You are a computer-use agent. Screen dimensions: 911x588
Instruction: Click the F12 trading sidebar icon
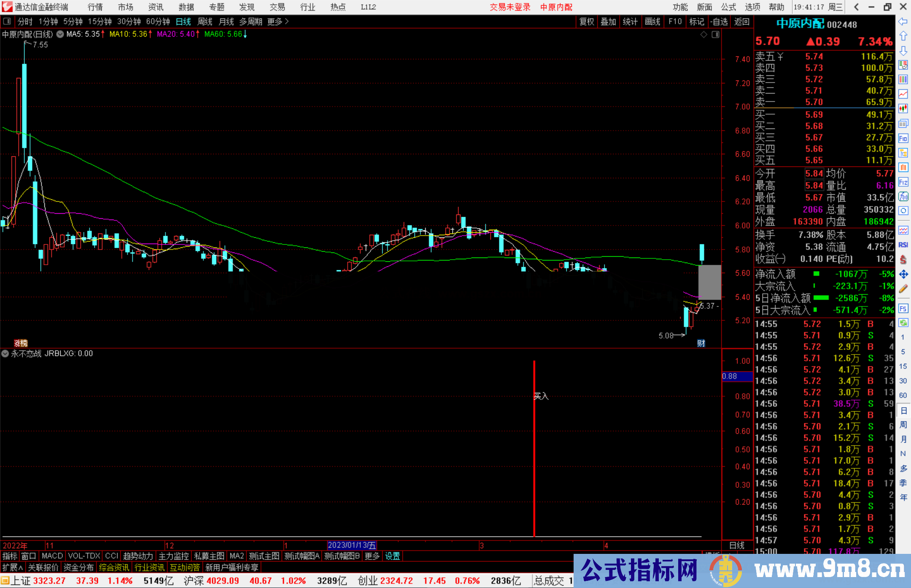tap(903, 182)
